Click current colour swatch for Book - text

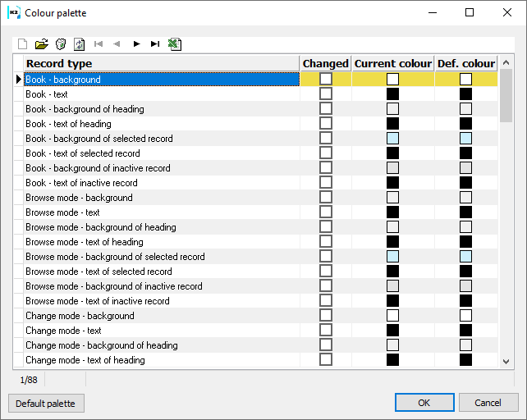pyautogui.click(x=392, y=94)
